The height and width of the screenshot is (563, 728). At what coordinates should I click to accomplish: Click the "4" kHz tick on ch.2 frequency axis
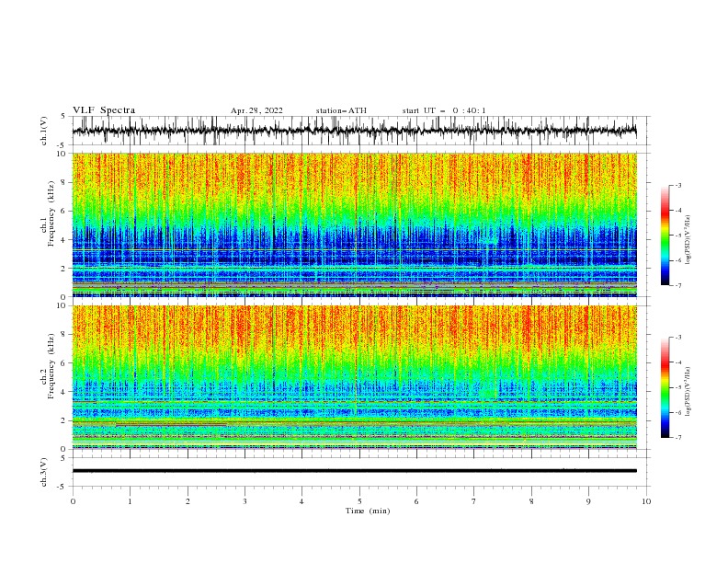[x=65, y=392]
